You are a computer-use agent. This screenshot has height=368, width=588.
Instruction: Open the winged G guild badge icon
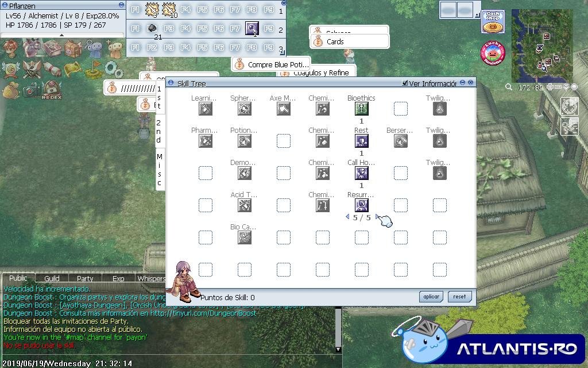(x=10, y=69)
